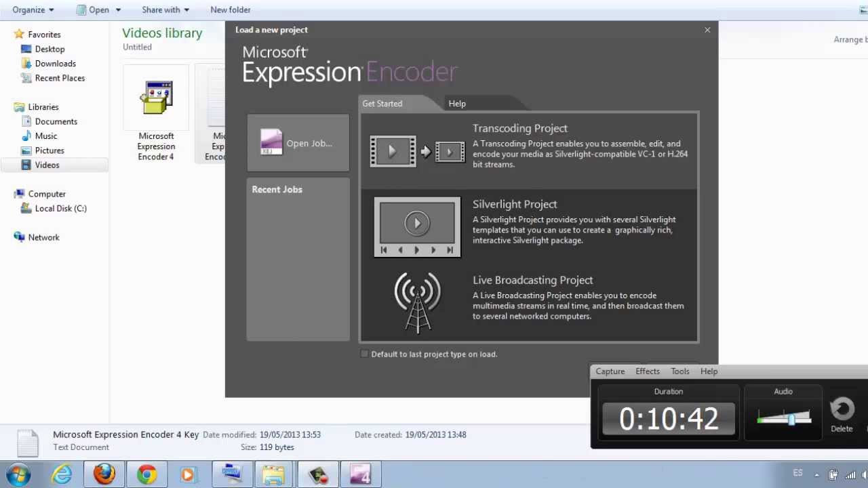Show hidden system tray icons
The width and height of the screenshot is (868, 488).
pos(816,475)
